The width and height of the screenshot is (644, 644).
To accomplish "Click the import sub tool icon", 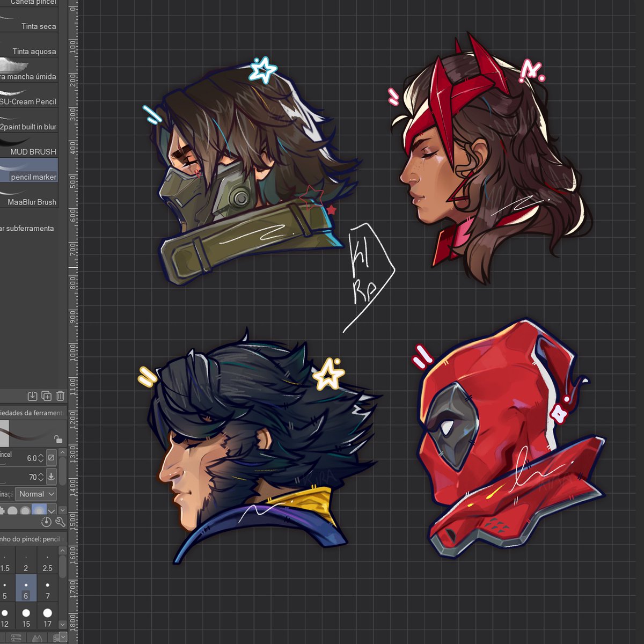I will [x=32, y=396].
